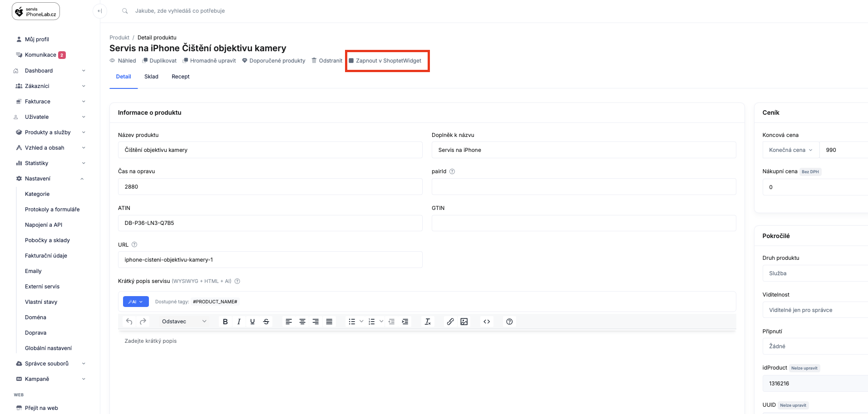Open the Konečná cena dropdown
This screenshot has height=414, width=868.
[790, 150]
